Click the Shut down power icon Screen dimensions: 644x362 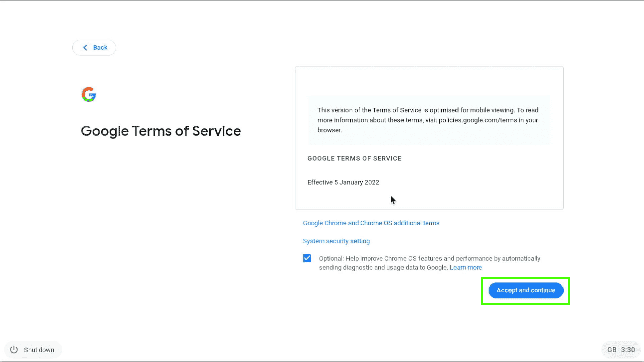[13, 349]
